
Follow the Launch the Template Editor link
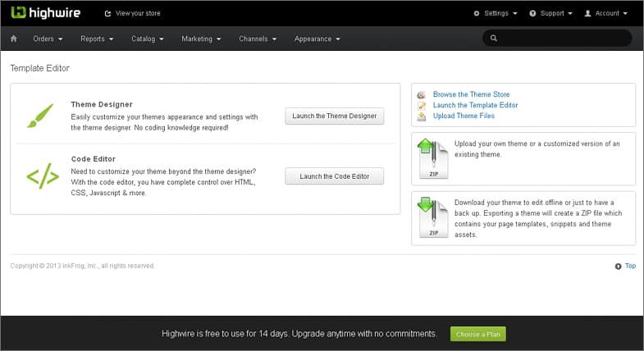[475, 105]
